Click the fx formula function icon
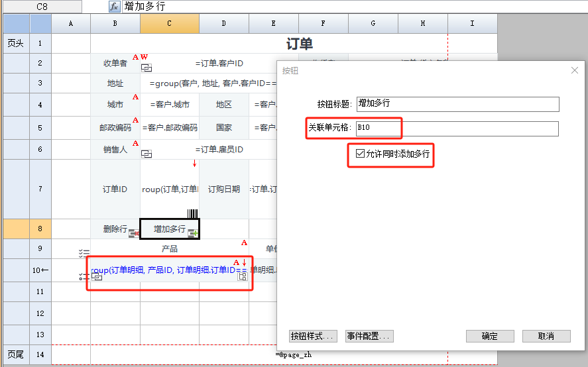This screenshot has height=367, width=588. (x=115, y=7)
